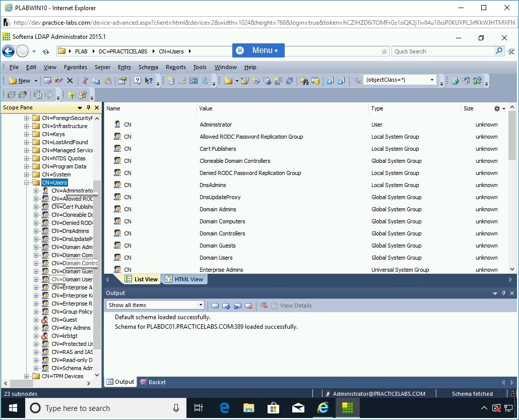Click the New button in toolbar
The width and height of the screenshot is (519, 420).
click(x=20, y=81)
